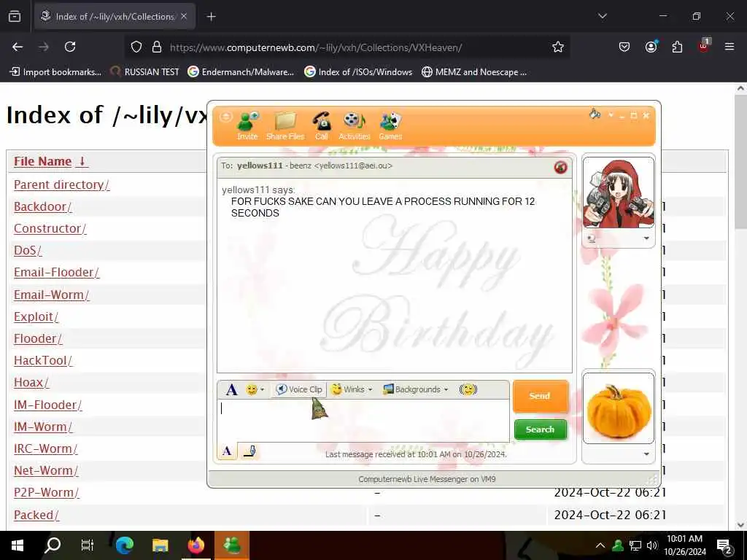The width and height of the screenshot is (747, 560).
Task: Open the Index of /ISOs/Windows bookmark
Action: [358, 72]
